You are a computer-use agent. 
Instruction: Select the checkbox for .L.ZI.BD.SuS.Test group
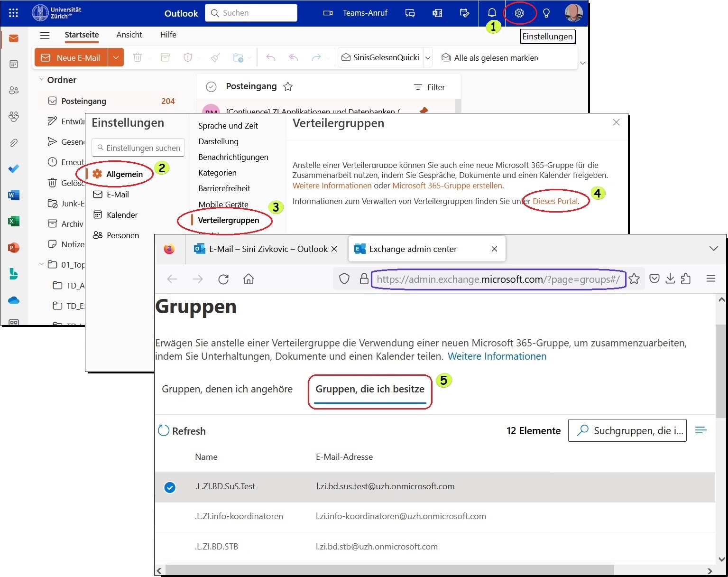tap(170, 487)
